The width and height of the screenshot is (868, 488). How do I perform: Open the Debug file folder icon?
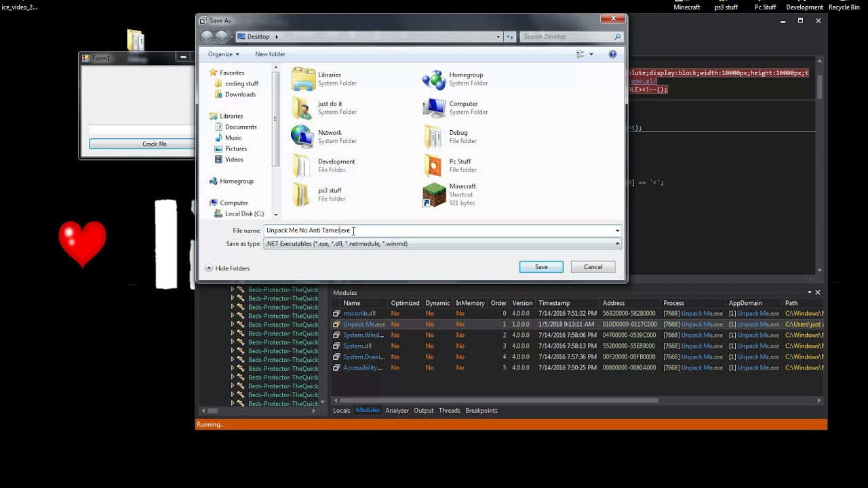[434, 136]
